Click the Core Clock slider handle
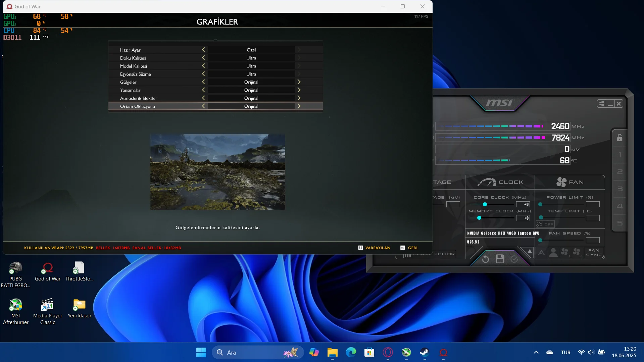The image size is (644, 362). point(485,204)
